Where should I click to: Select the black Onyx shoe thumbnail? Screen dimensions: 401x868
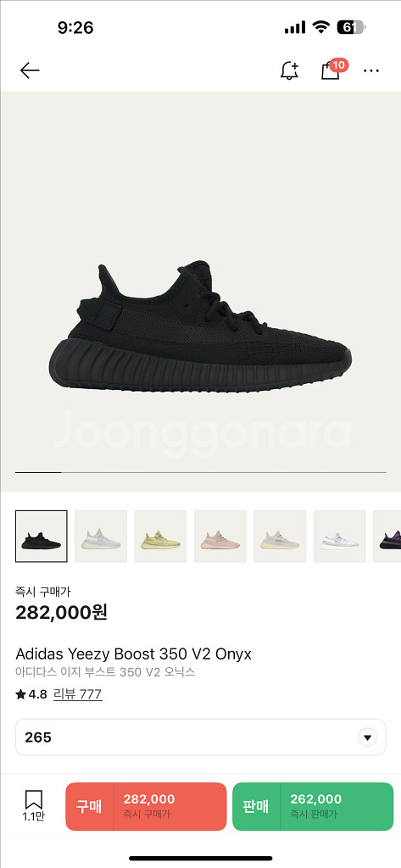point(41,537)
